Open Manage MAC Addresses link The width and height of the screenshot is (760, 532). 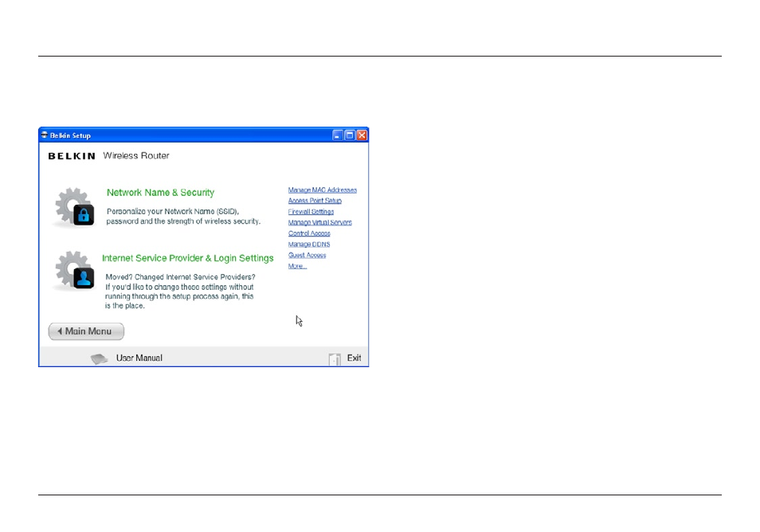(x=323, y=190)
